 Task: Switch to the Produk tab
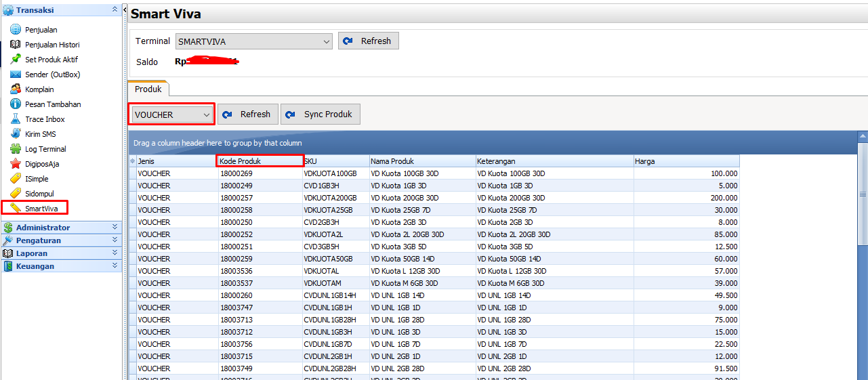click(148, 89)
